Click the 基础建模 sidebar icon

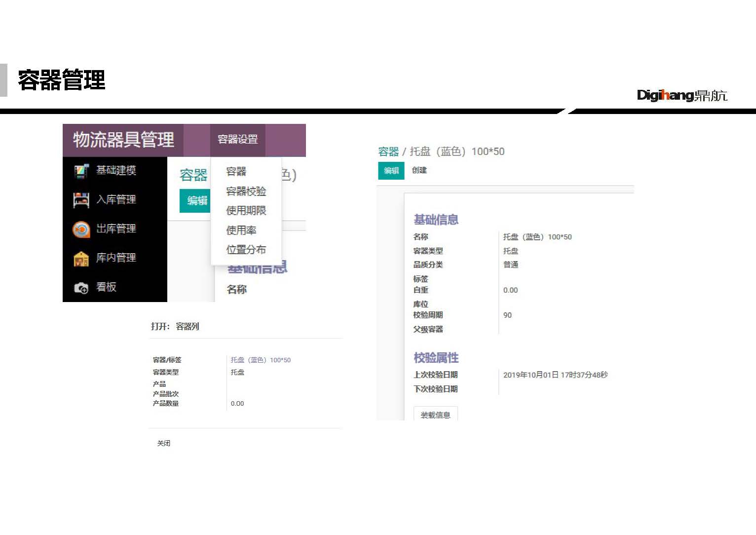(81, 171)
